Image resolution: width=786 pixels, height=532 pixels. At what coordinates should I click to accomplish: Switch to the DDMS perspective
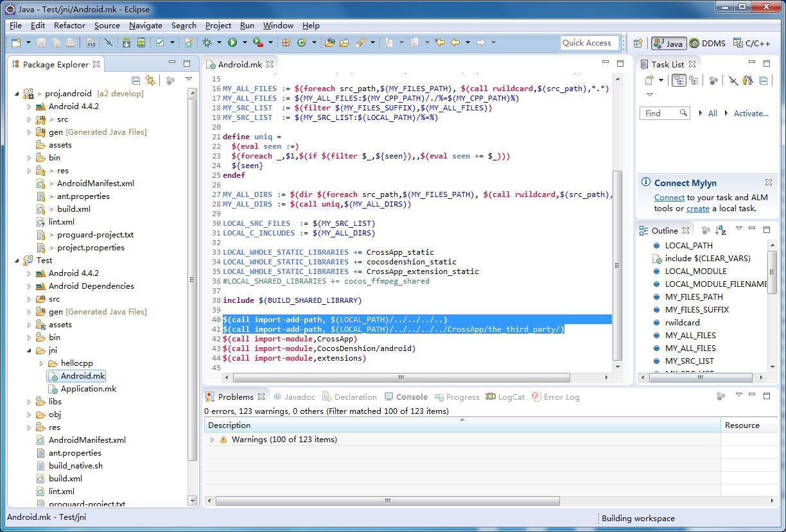707,44
